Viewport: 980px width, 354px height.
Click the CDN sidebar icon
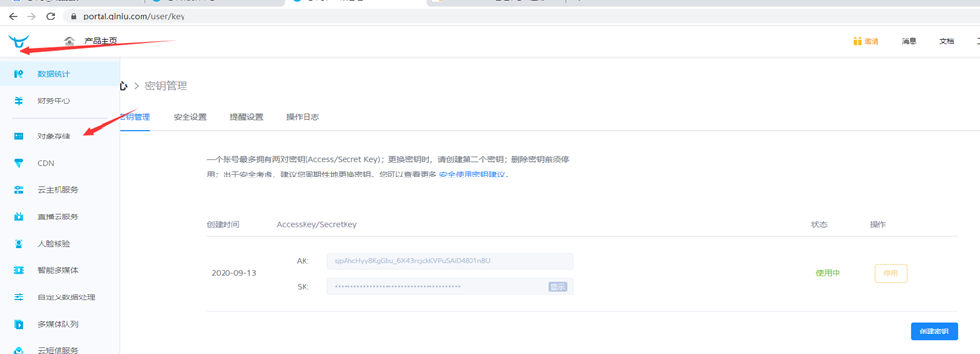(x=19, y=163)
